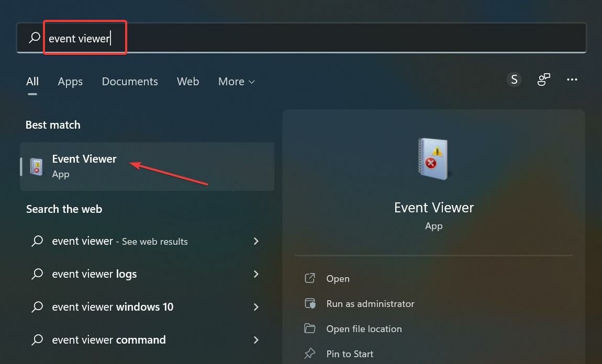Click the search icon next to 'event viewer command'
This screenshot has height=364, width=602.
(37, 340)
